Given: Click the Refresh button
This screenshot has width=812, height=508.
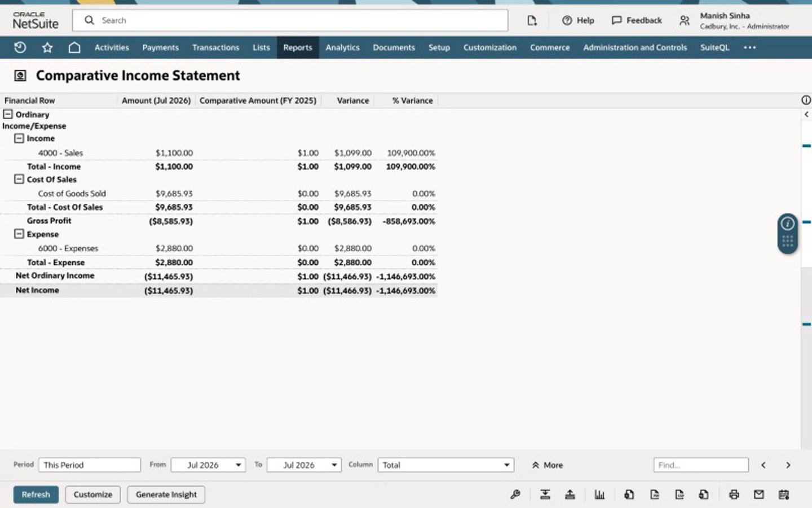Looking at the screenshot, I should (x=36, y=494).
